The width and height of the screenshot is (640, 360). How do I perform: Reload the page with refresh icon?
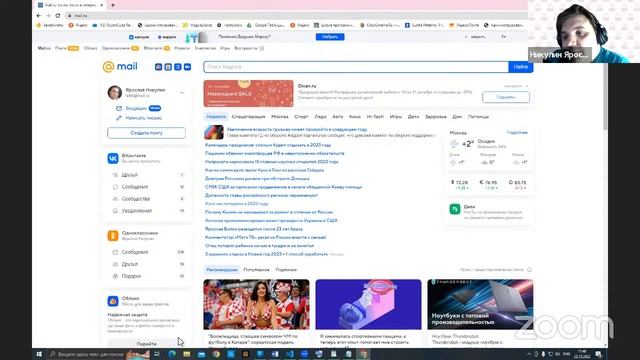[58, 16]
